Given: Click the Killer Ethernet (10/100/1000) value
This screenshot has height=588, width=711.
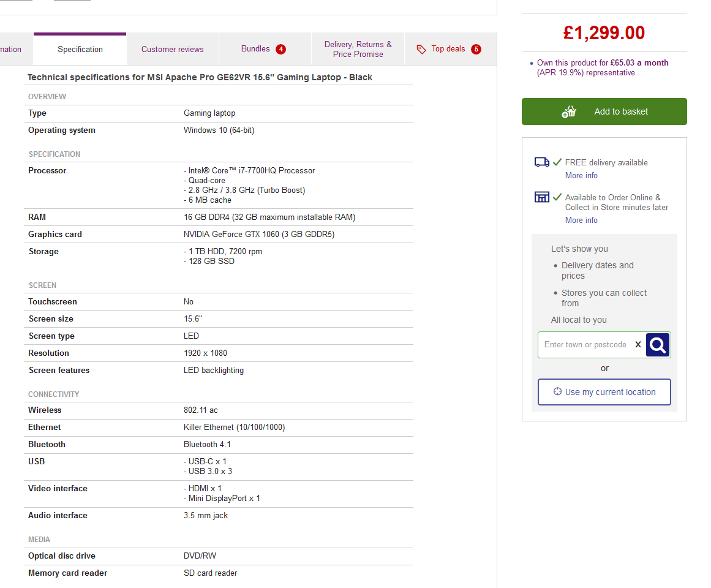Looking at the screenshot, I should (235, 428).
